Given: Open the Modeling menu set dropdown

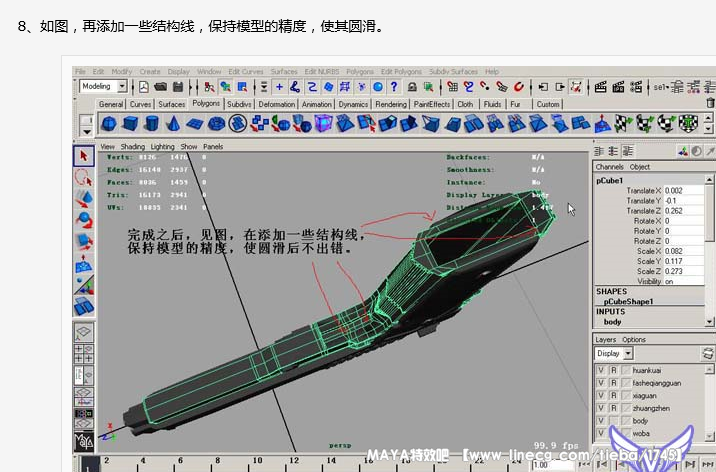Looking at the screenshot, I should (x=121, y=86).
